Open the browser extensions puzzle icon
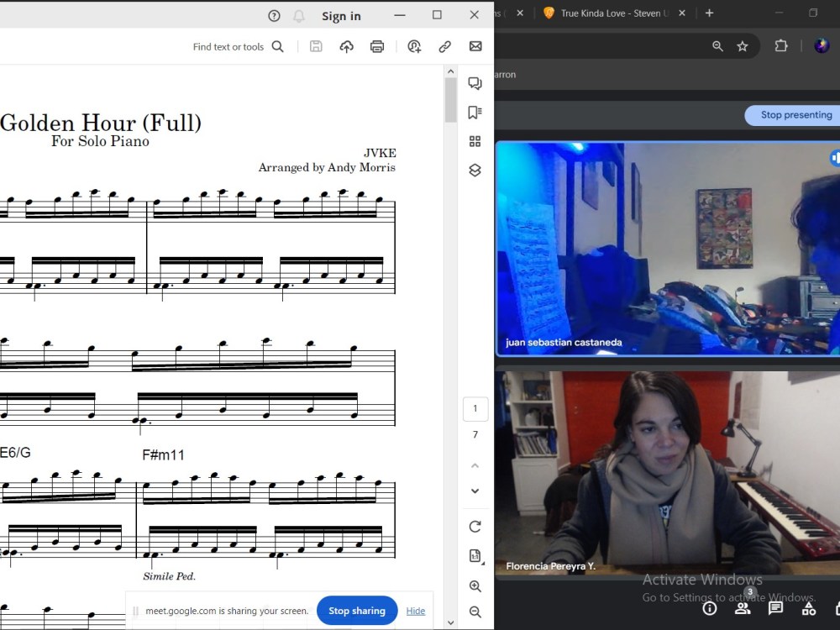This screenshot has width=840, height=630. pyautogui.click(x=781, y=46)
